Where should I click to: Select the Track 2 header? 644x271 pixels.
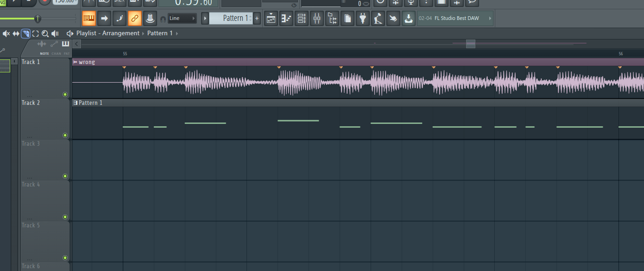[x=45, y=119]
